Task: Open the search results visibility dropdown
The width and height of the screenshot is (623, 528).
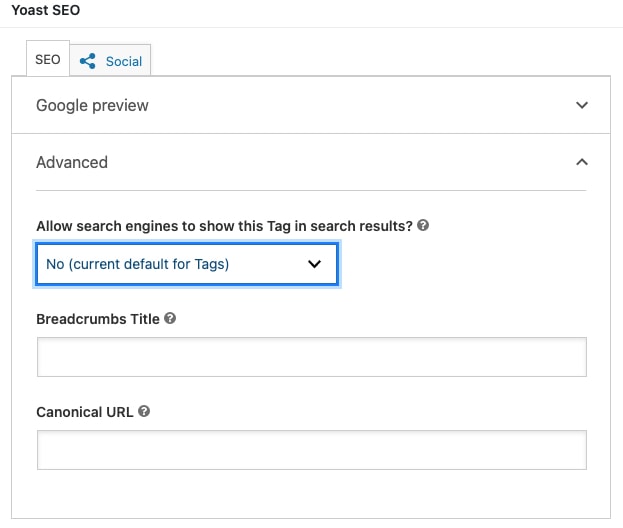Action: 186,264
